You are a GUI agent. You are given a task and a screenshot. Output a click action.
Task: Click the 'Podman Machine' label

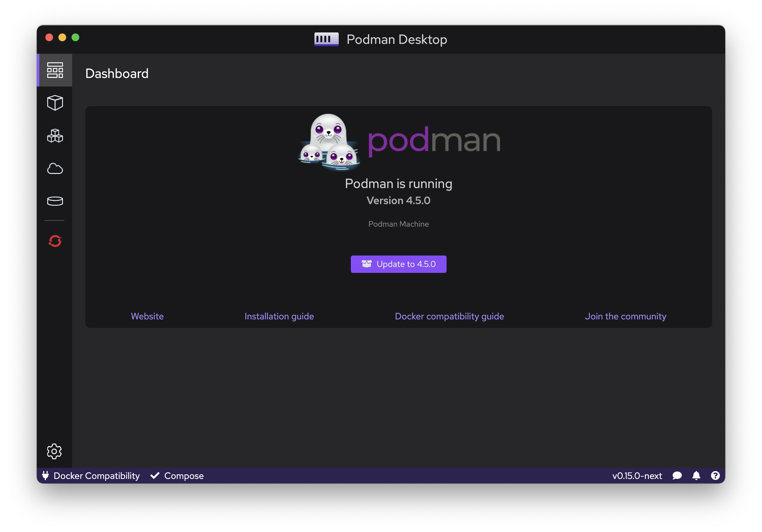point(398,224)
